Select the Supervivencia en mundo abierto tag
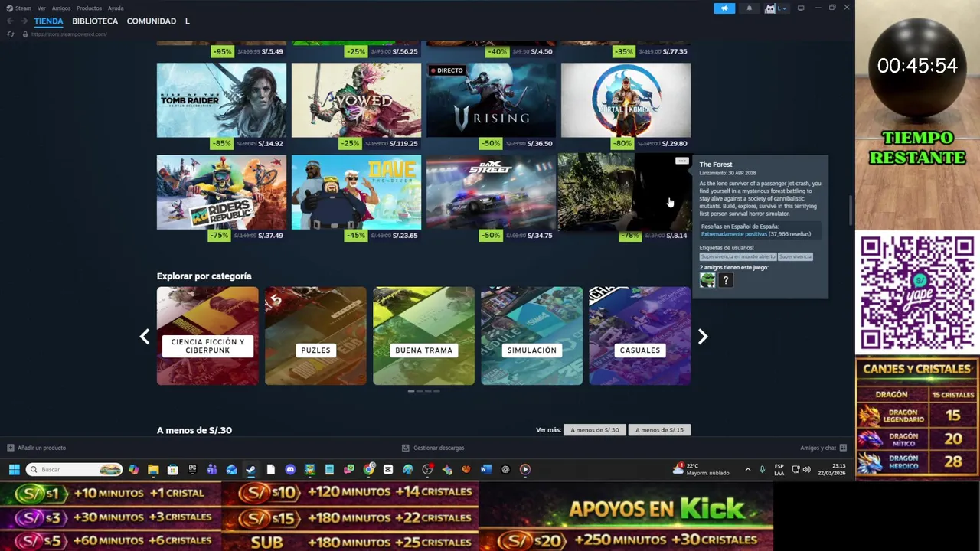The width and height of the screenshot is (980, 551). tap(738, 256)
